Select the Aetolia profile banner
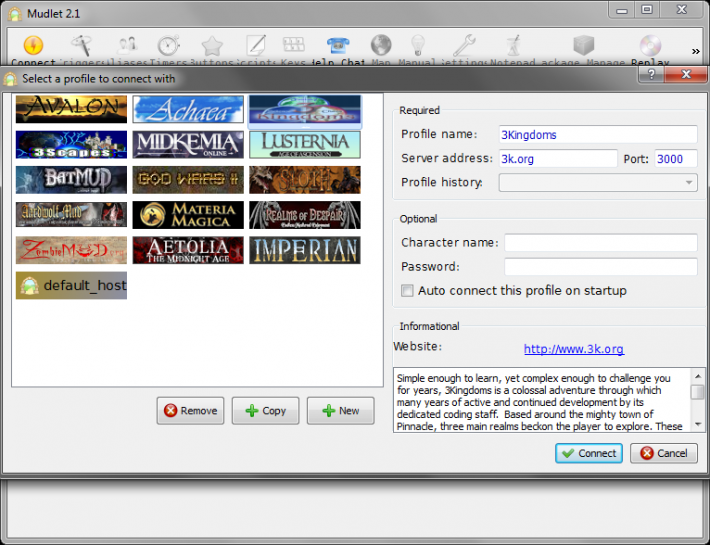The height and width of the screenshot is (545, 710). tap(188, 250)
